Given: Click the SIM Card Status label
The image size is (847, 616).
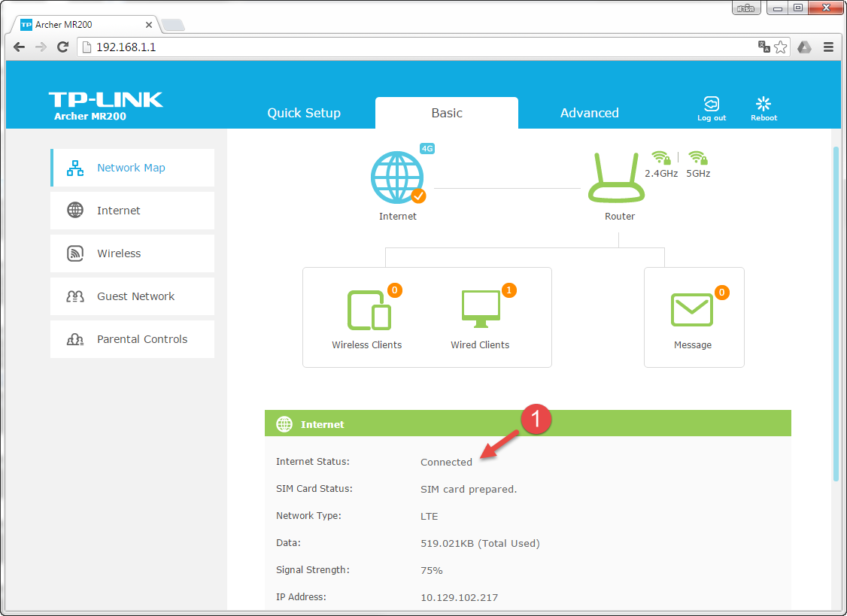Looking at the screenshot, I should point(314,488).
